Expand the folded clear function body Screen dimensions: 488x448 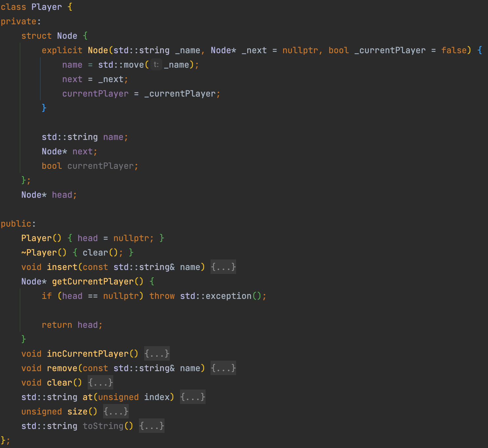click(x=100, y=382)
